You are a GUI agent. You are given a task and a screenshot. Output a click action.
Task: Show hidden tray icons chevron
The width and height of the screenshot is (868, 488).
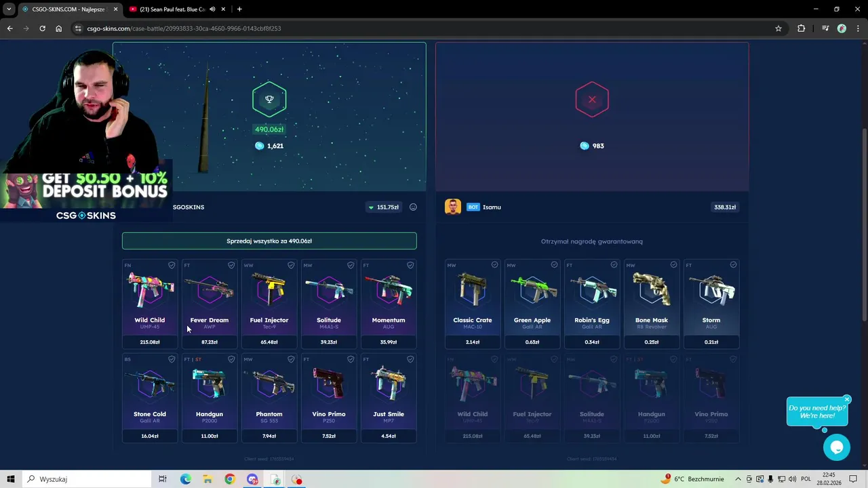click(x=738, y=479)
